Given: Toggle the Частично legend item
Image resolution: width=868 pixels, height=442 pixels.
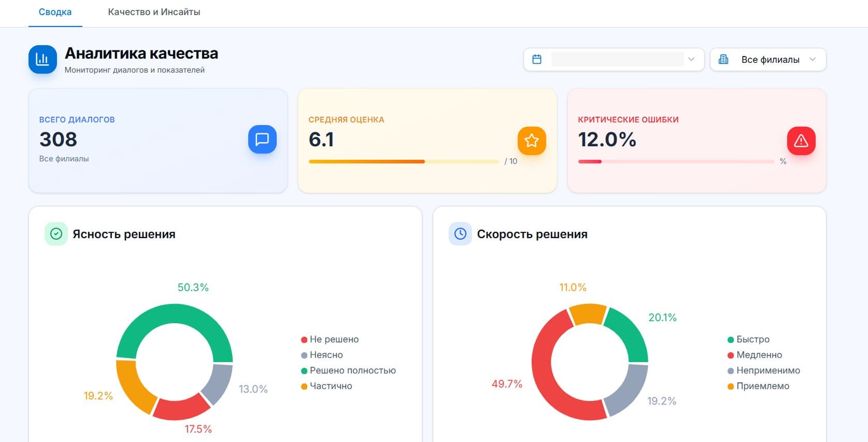Looking at the screenshot, I should coord(326,386).
